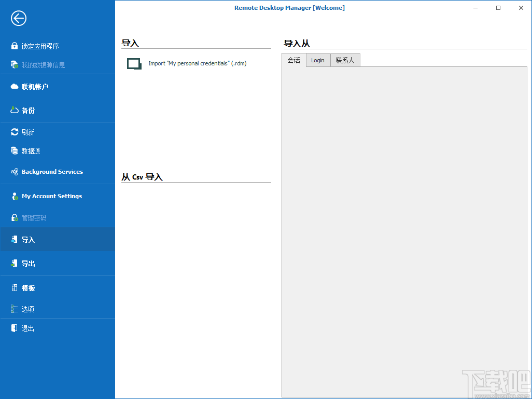Viewport: 532px width, 399px height.
Task: Open 数据源 (Data Sources) from the sidebar
Action: (31, 151)
